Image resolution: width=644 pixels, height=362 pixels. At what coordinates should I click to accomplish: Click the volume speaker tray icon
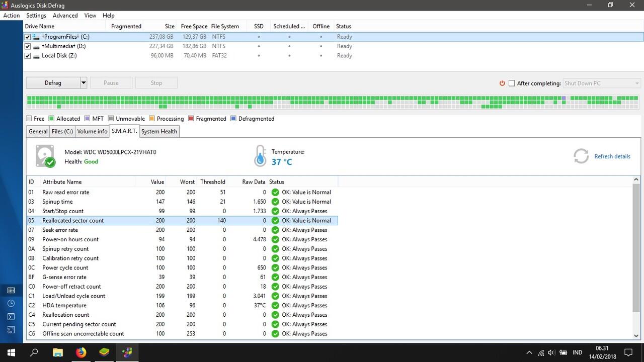tap(551, 352)
